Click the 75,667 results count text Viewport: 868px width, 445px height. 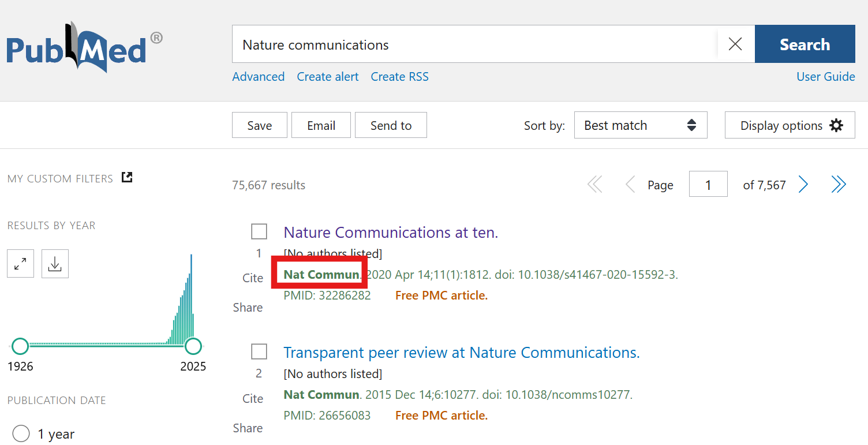coord(269,185)
